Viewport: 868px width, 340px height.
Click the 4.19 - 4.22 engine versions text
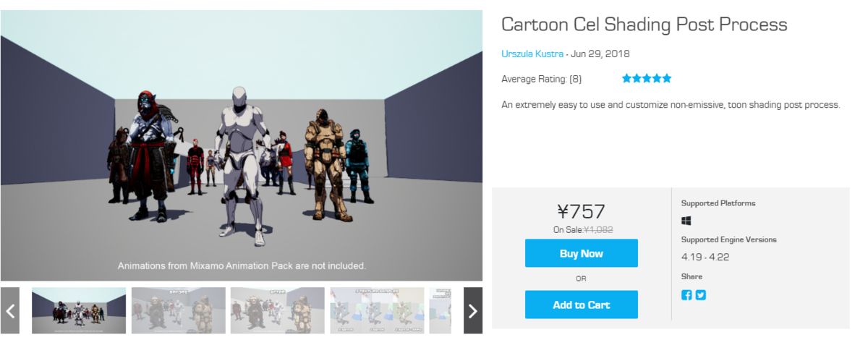click(x=704, y=257)
